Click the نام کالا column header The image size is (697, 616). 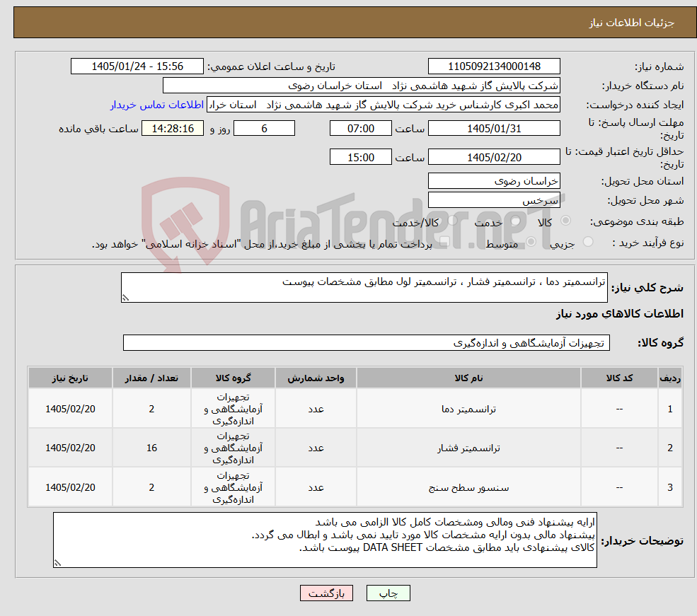(x=468, y=378)
